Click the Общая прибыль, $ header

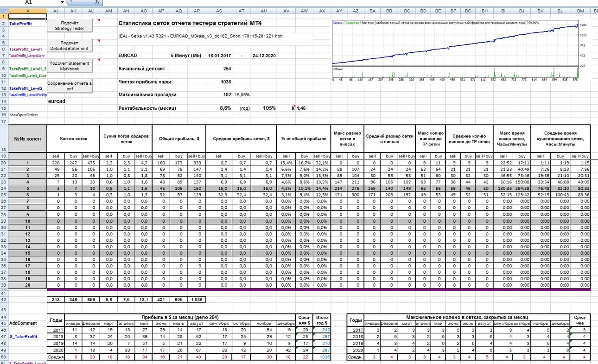pyautogui.click(x=178, y=138)
